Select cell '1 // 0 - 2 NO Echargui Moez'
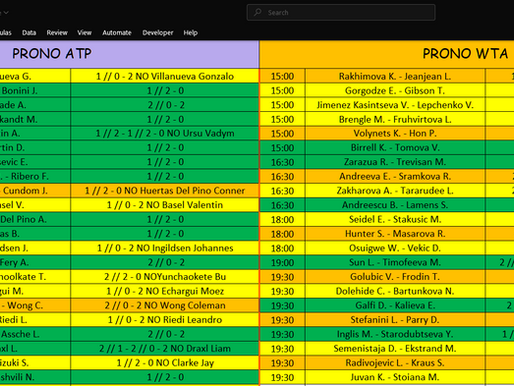 [x=165, y=291]
